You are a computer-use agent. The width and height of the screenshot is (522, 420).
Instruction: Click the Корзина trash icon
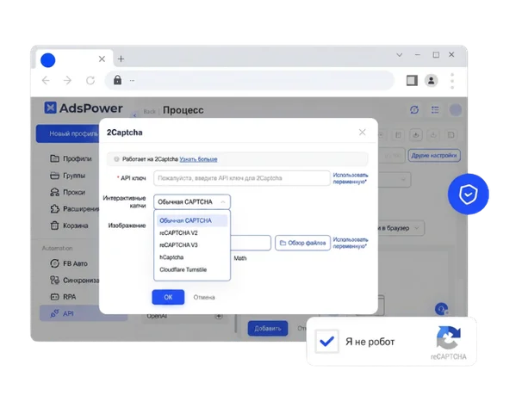click(54, 225)
